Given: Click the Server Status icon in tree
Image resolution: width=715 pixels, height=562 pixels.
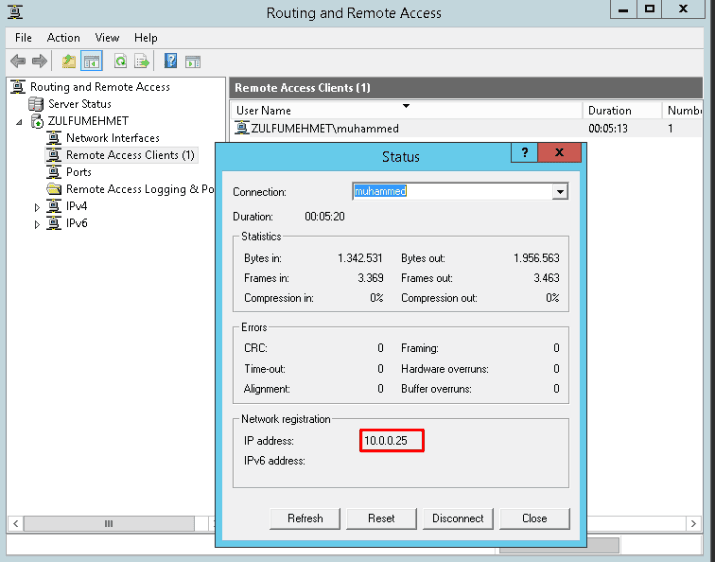Looking at the screenshot, I should (x=36, y=104).
